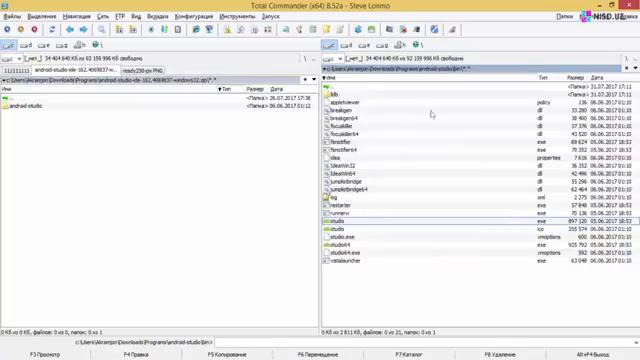640x360 pixels.
Task: Go to root directory in left panel
Action: coord(305,59)
